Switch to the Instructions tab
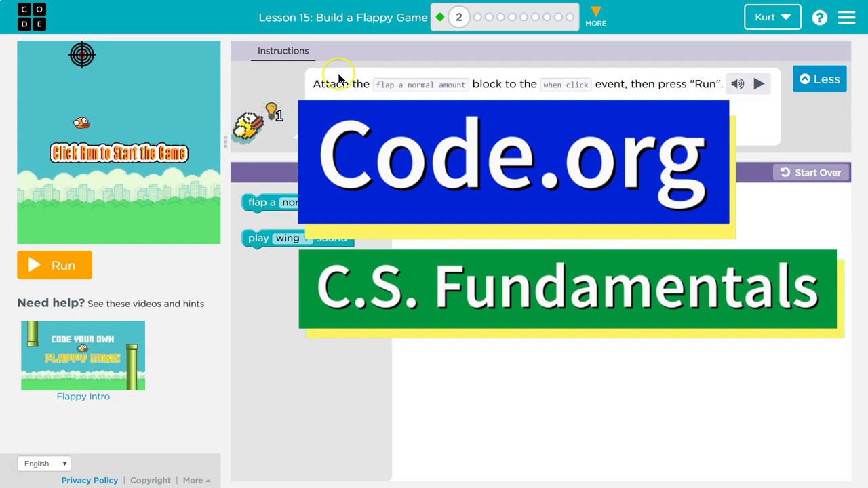The width and height of the screenshot is (868, 488). pyautogui.click(x=283, y=51)
